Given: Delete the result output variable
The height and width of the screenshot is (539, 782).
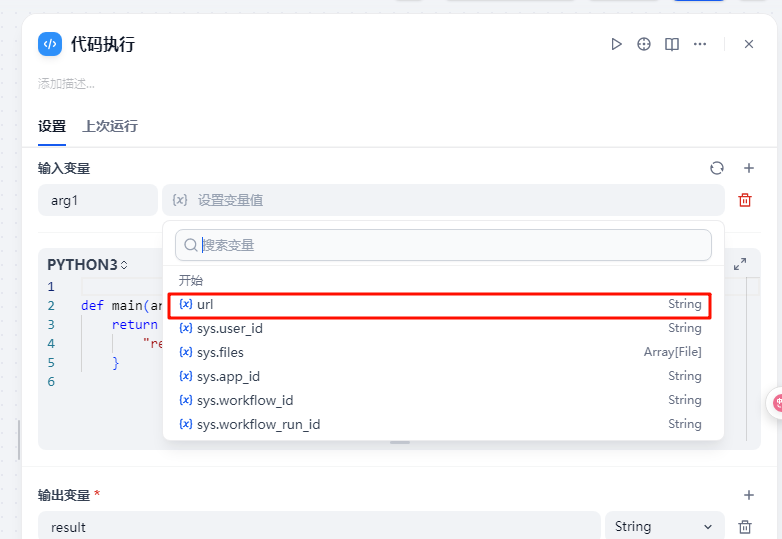Looking at the screenshot, I should click(x=745, y=527).
